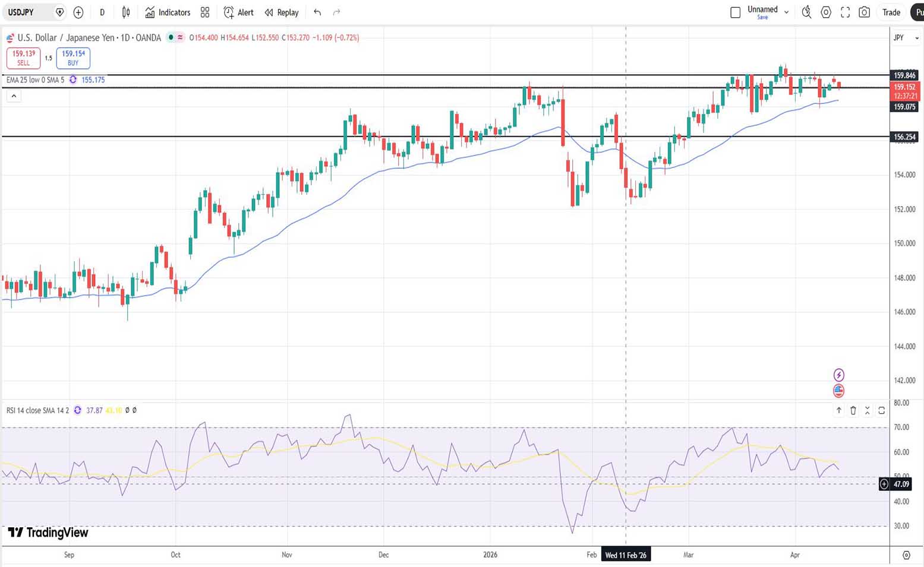Screen dimensions: 924x567
Task: Expand the Unnamed layout dropdown arrow
Action: (787, 12)
